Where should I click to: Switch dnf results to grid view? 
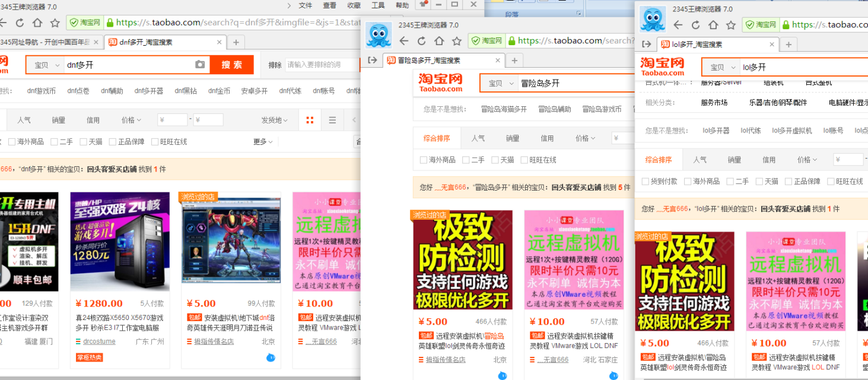pos(310,120)
